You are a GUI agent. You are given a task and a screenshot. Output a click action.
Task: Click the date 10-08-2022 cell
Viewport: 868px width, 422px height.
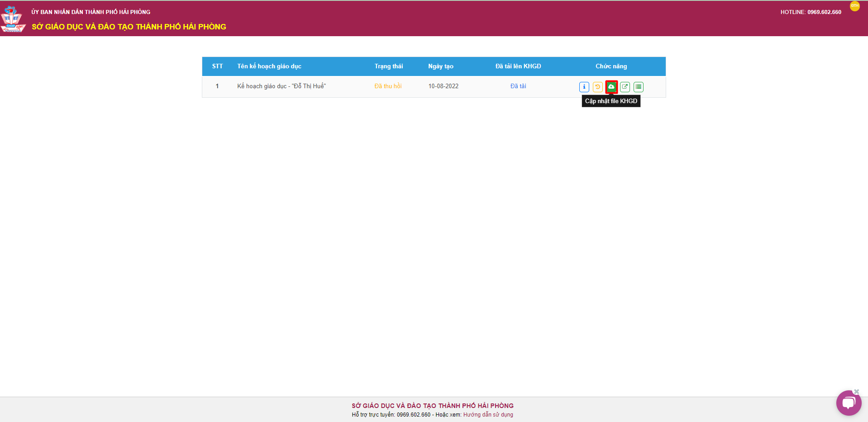point(443,86)
